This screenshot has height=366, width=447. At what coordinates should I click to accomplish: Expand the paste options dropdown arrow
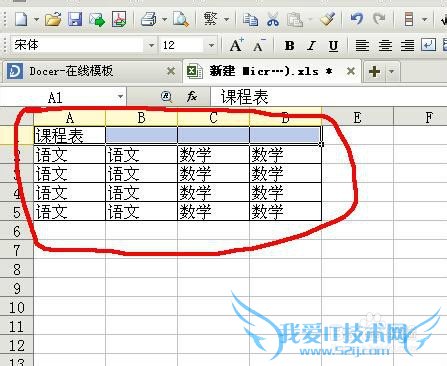[x=310, y=19]
